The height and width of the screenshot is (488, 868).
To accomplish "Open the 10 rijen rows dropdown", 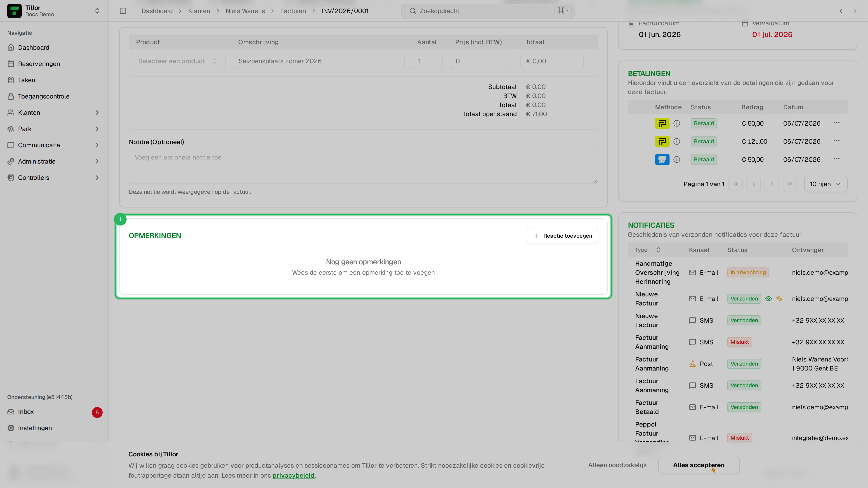I will tap(826, 184).
